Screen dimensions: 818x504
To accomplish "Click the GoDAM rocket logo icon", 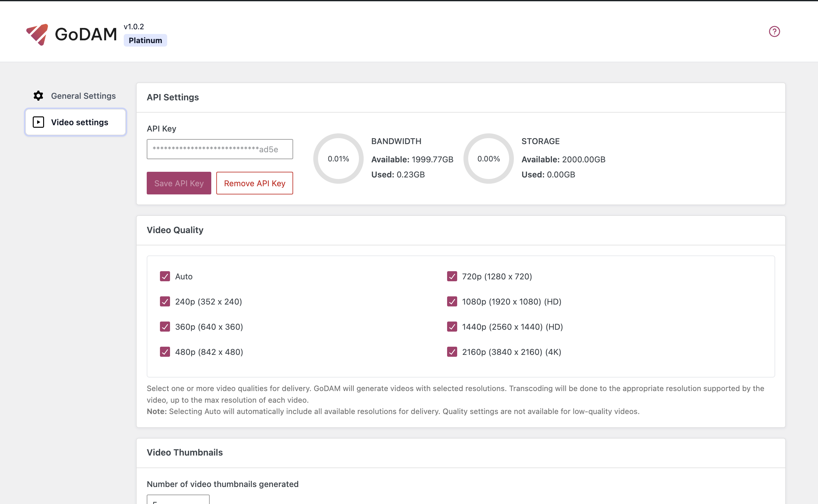I will pos(37,34).
